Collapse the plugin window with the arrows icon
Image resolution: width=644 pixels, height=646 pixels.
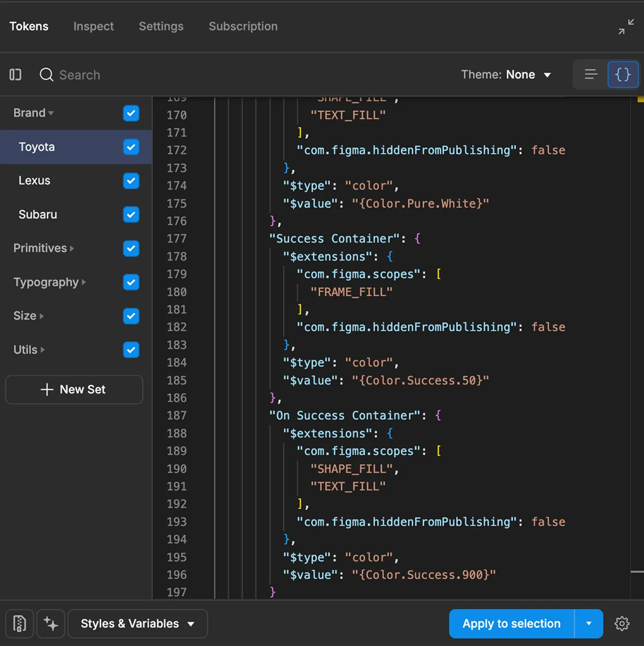(x=626, y=27)
